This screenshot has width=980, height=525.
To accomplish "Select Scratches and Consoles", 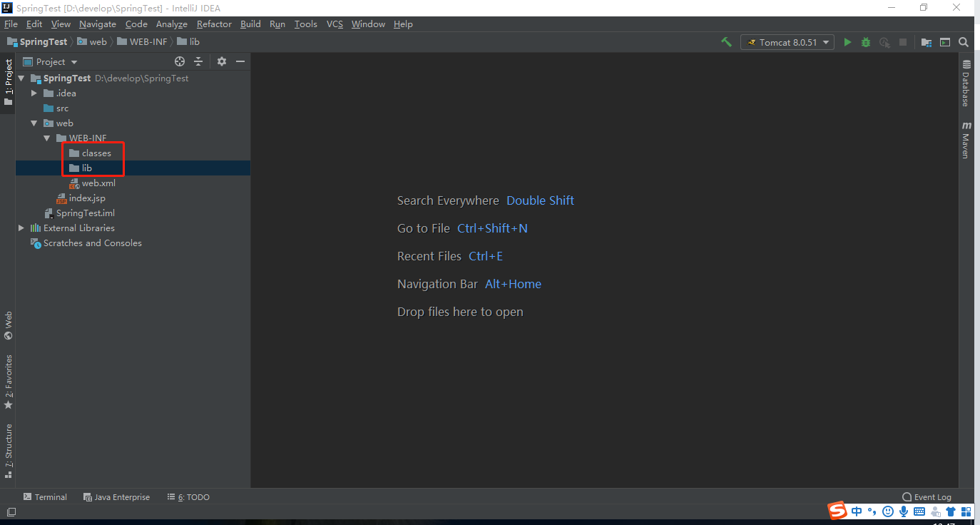I will point(86,243).
